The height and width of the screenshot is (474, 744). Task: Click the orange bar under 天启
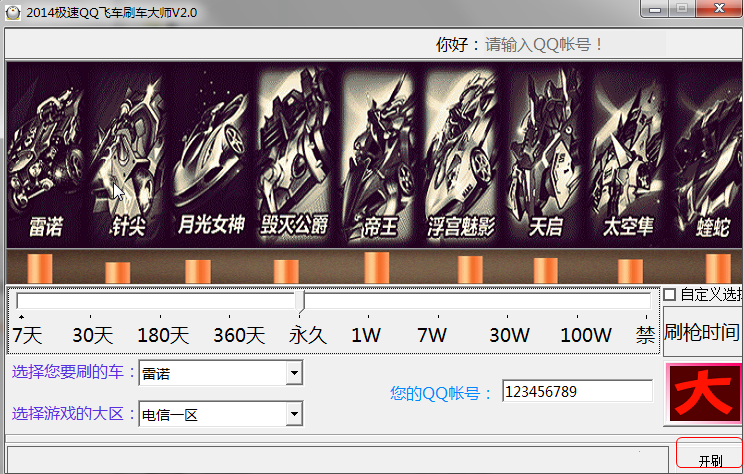click(x=546, y=270)
